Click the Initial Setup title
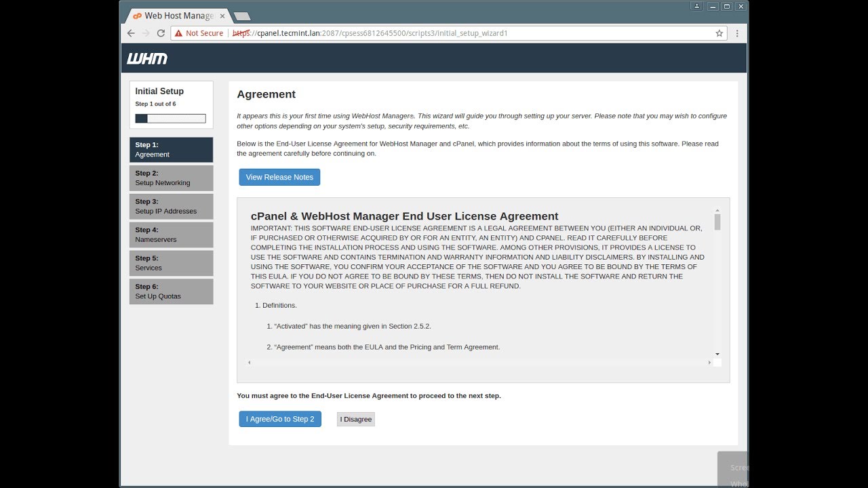Screen dimensions: 868x488 coord(159,91)
